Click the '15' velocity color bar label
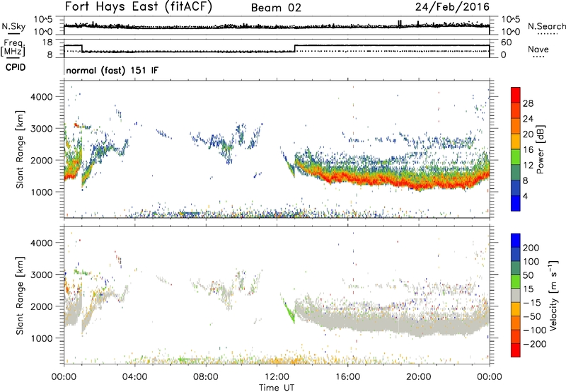Screen dimensions: 566x392 [x=529, y=289]
